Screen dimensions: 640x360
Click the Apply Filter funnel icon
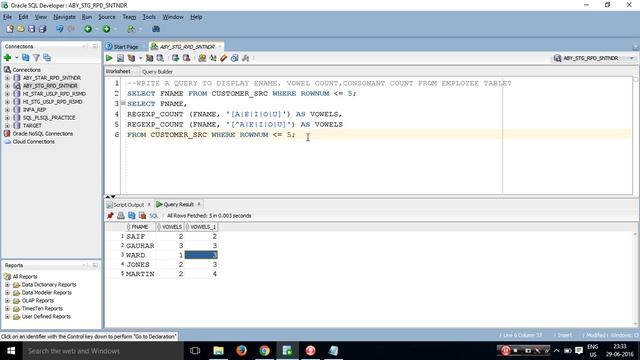pyautogui.click(x=36, y=58)
